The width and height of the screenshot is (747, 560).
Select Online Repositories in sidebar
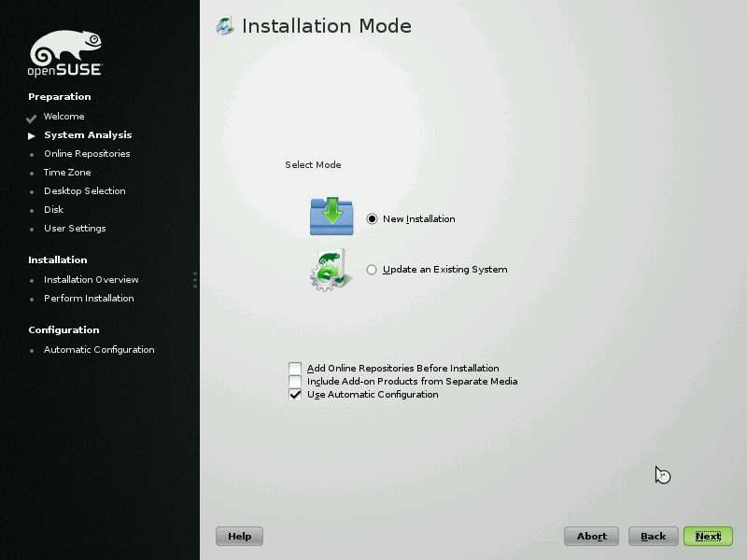[87, 154]
